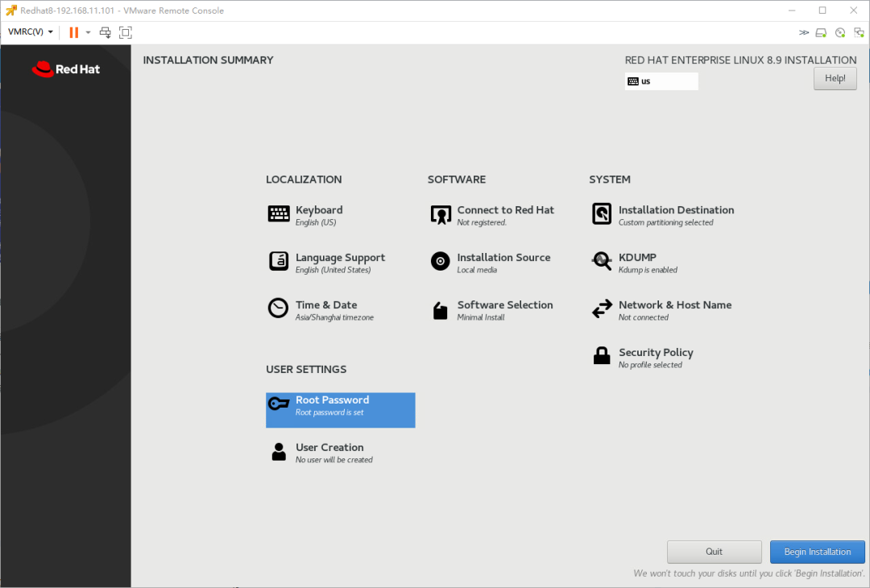This screenshot has height=588, width=870.
Task: Click the keyboard layout icon beside 'us'
Action: (x=633, y=81)
